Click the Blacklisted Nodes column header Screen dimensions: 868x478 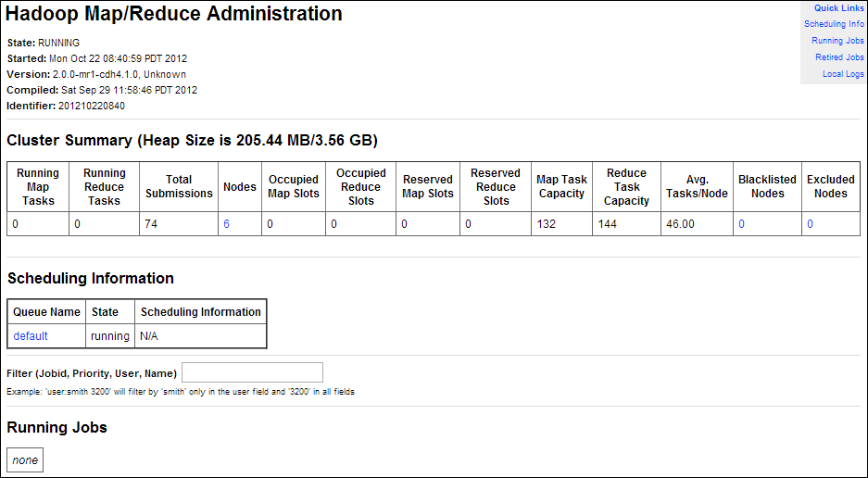(767, 186)
